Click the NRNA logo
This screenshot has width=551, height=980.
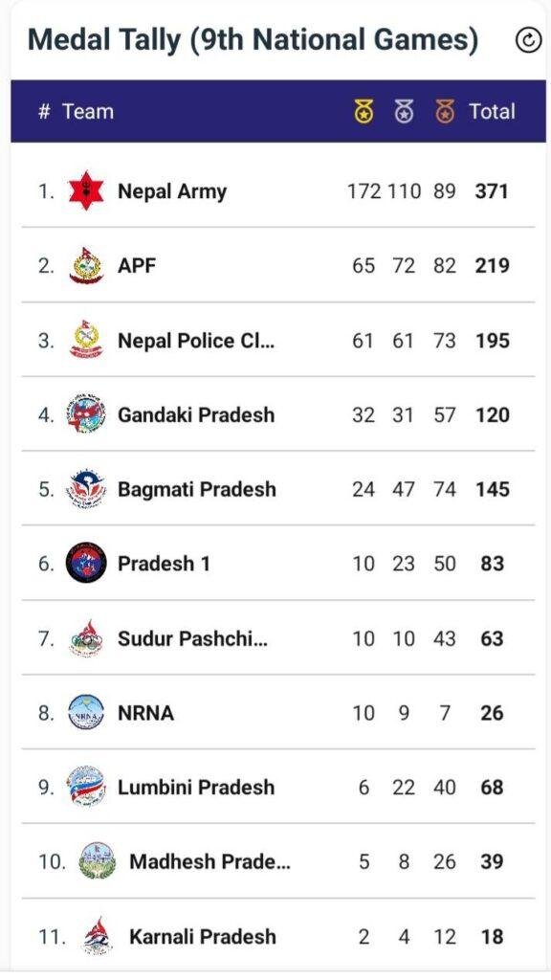point(86,712)
